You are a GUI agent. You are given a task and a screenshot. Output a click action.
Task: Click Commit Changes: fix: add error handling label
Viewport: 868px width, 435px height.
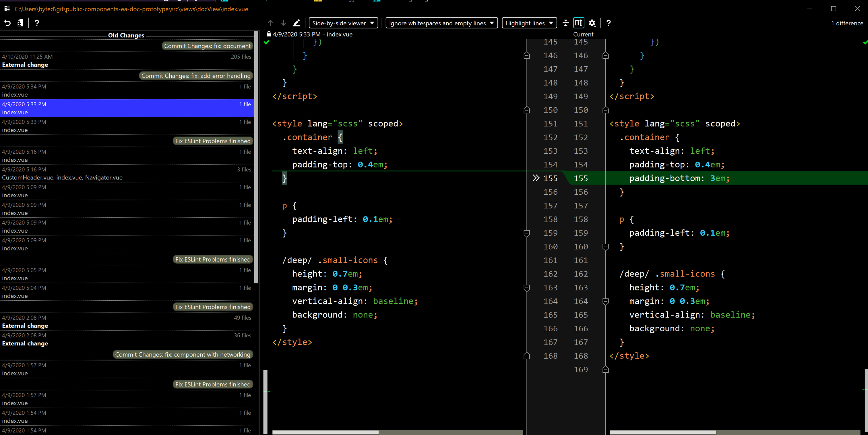pos(196,76)
